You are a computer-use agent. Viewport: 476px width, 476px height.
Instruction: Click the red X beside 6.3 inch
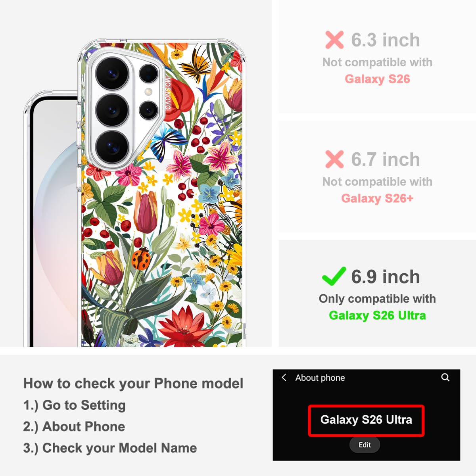coord(334,40)
